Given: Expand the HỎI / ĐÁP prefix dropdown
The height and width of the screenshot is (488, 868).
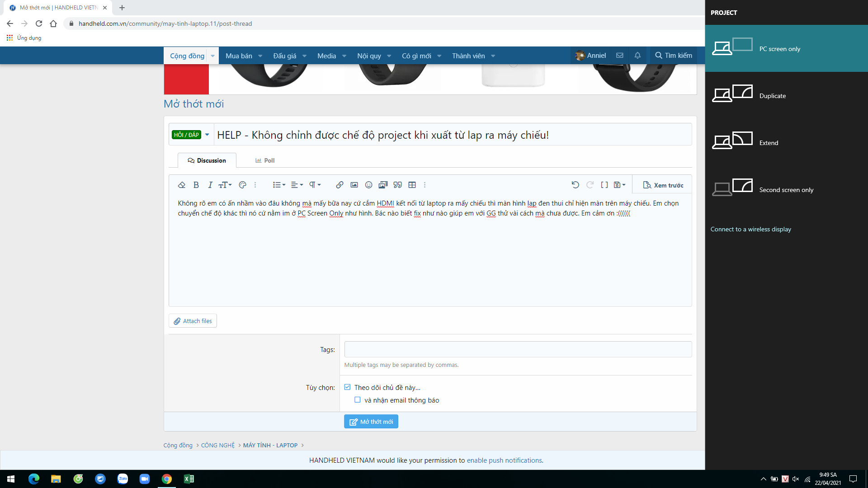Looking at the screenshot, I should pos(207,135).
